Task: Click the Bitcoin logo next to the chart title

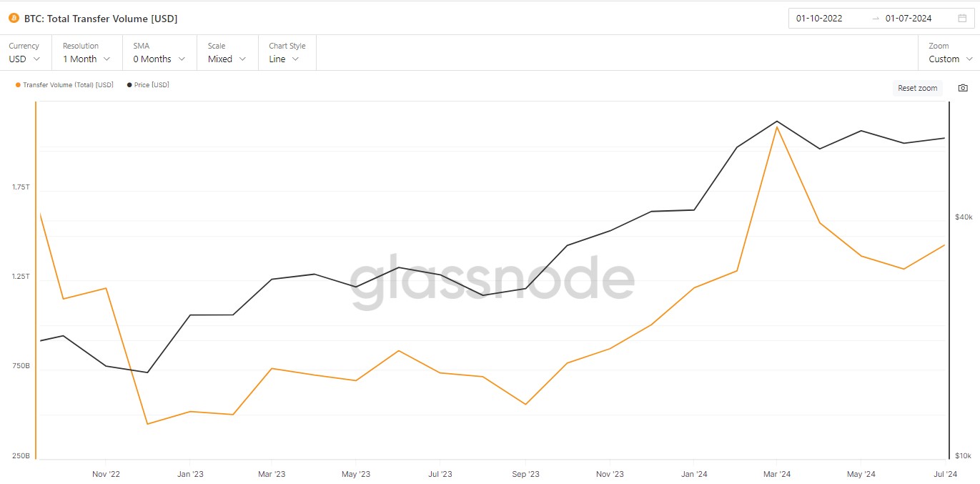Action: pos(14,18)
